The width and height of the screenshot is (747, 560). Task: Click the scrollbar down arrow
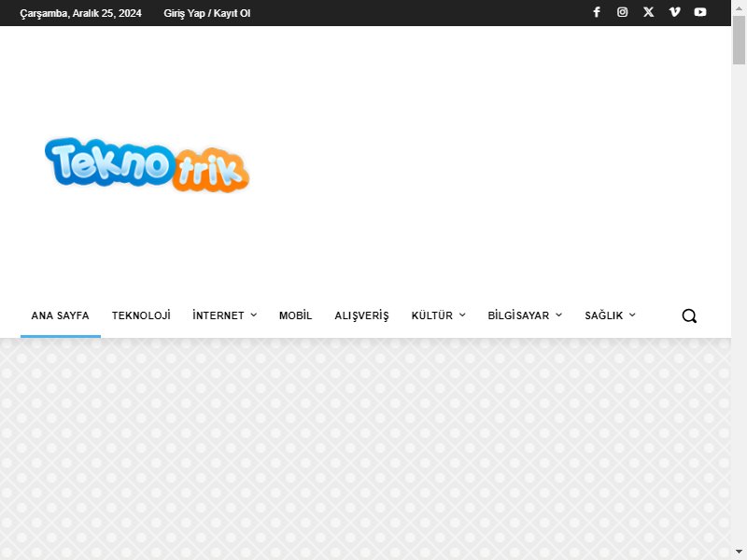(x=739, y=553)
